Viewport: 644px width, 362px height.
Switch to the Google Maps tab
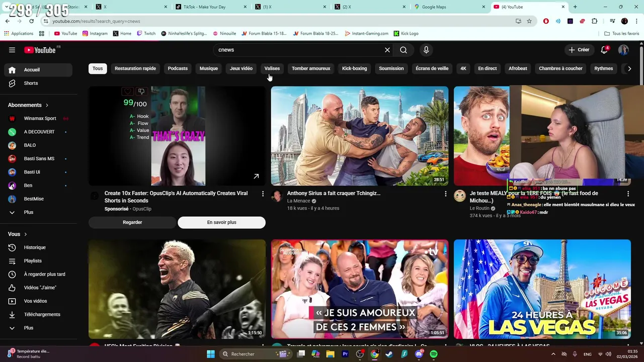click(449, 7)
